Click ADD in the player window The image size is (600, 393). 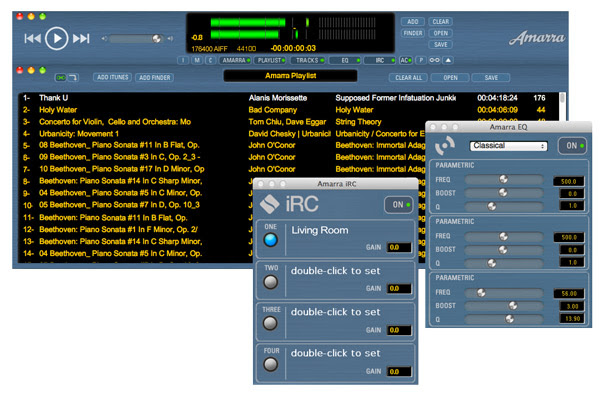pos(412,22)
